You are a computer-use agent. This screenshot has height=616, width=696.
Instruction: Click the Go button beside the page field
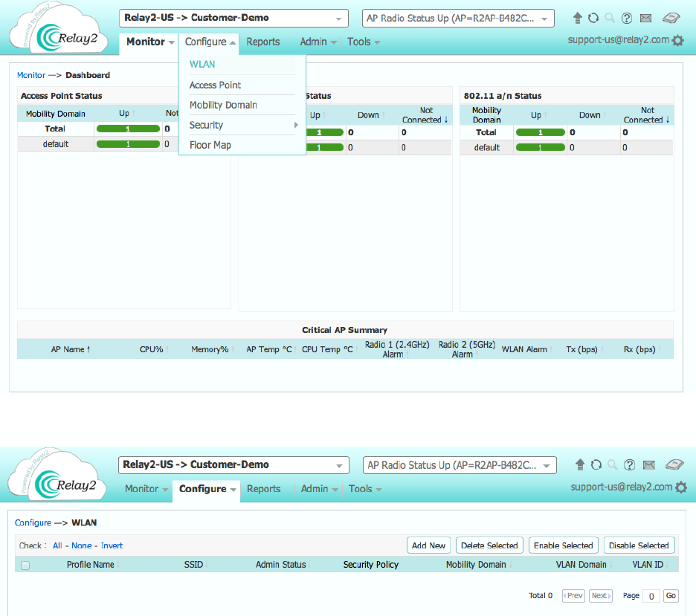click(671, 596)
